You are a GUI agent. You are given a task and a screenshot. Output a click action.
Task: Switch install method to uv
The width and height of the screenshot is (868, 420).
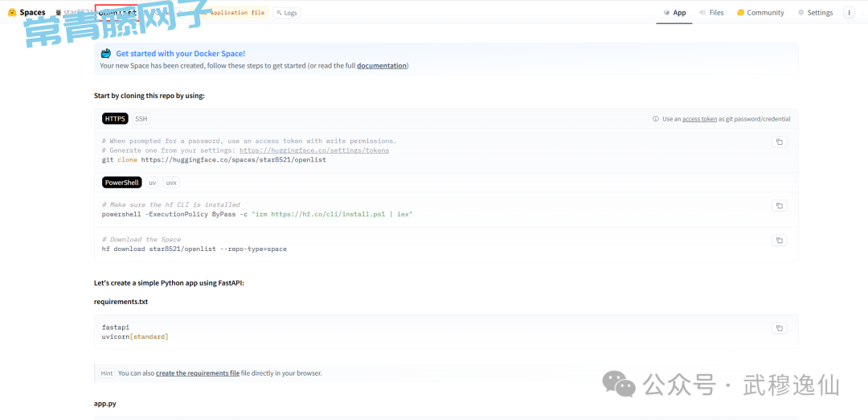tap(152, 183)
